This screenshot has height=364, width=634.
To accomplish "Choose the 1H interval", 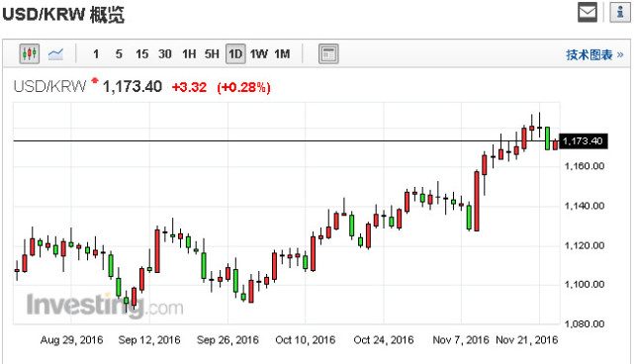I will (x=189, y=53).
